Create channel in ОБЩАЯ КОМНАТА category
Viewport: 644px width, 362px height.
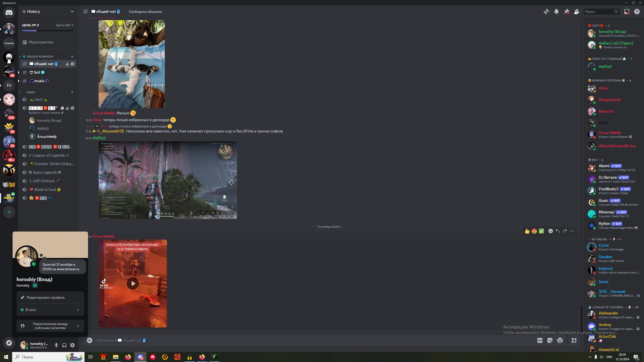pyautogui.click(x=72, y=57)
